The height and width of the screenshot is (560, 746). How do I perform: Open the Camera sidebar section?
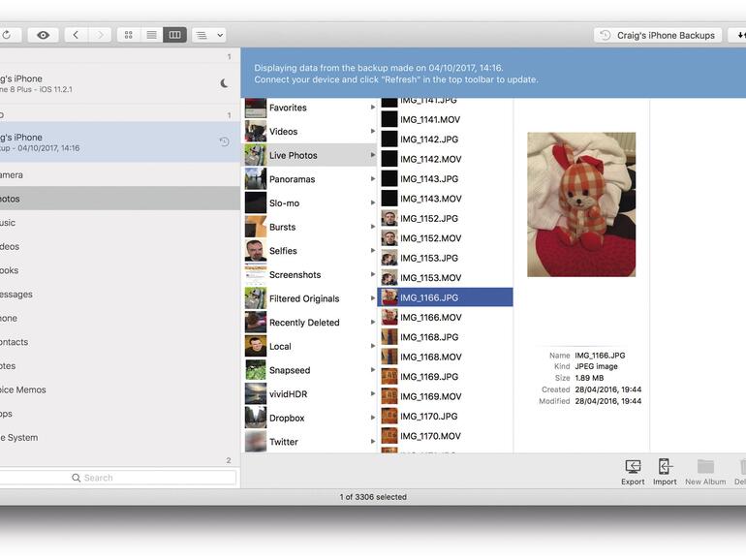point(120,174)
